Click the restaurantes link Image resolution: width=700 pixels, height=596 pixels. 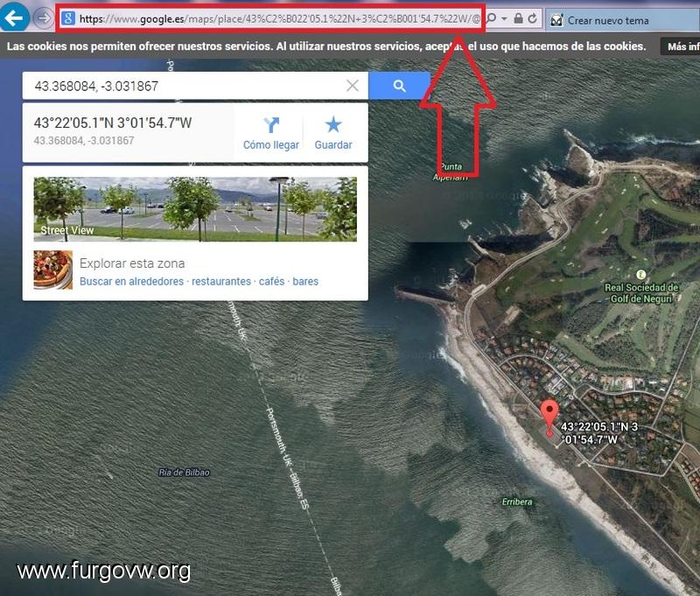click(x=221, y=281)
